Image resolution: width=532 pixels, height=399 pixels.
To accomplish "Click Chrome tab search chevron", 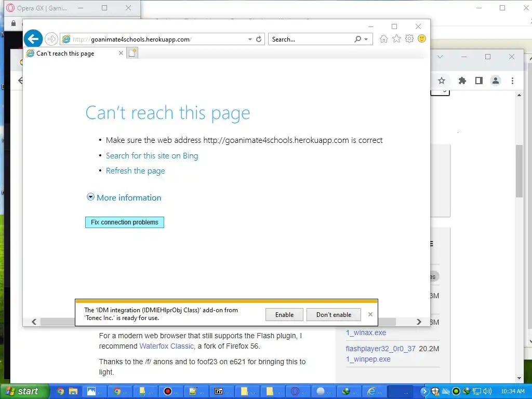I will coord(440,57).
